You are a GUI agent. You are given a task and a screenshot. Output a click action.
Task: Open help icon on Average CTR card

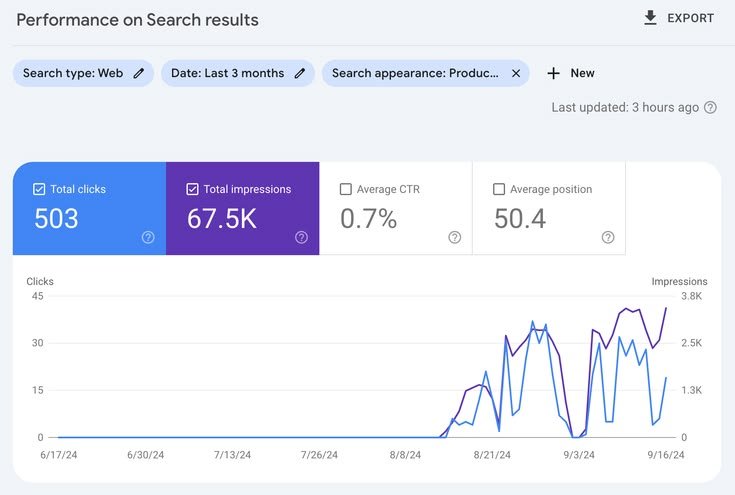pyautogui.click(x=455, y=237)
